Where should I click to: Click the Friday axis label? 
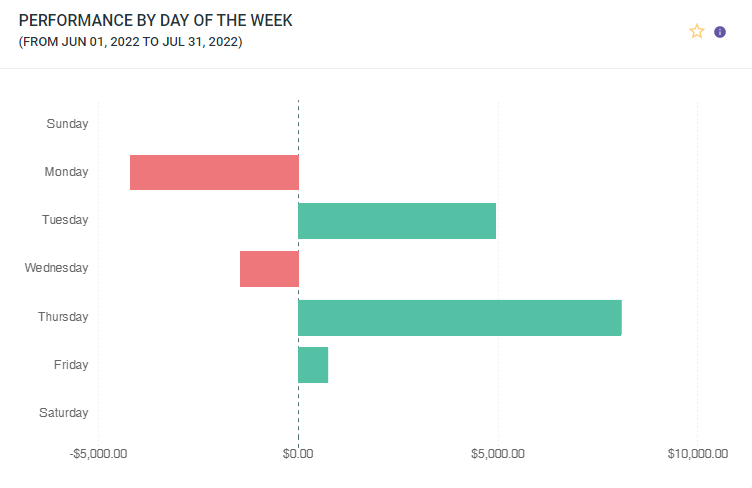[x=71, y=365]
